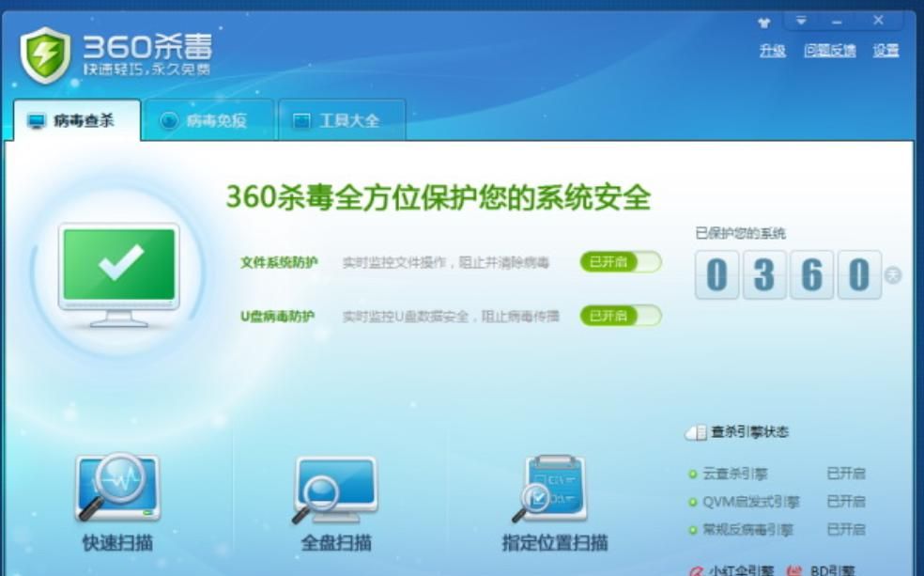Click the 查杀引擎状态 header icon

pyautogui.click(x=696, y=433)
